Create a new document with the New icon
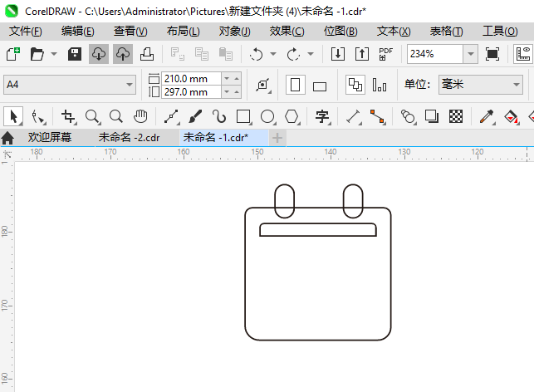 point(13,54)
